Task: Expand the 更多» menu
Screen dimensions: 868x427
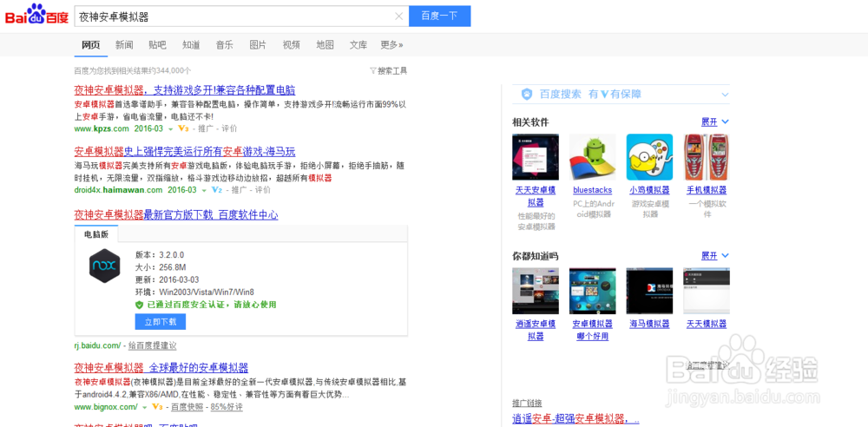Action: [392, 45]
